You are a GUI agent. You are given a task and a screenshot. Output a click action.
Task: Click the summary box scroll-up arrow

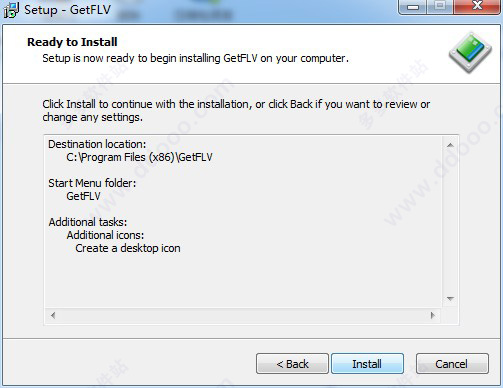[x=450, y=145]
